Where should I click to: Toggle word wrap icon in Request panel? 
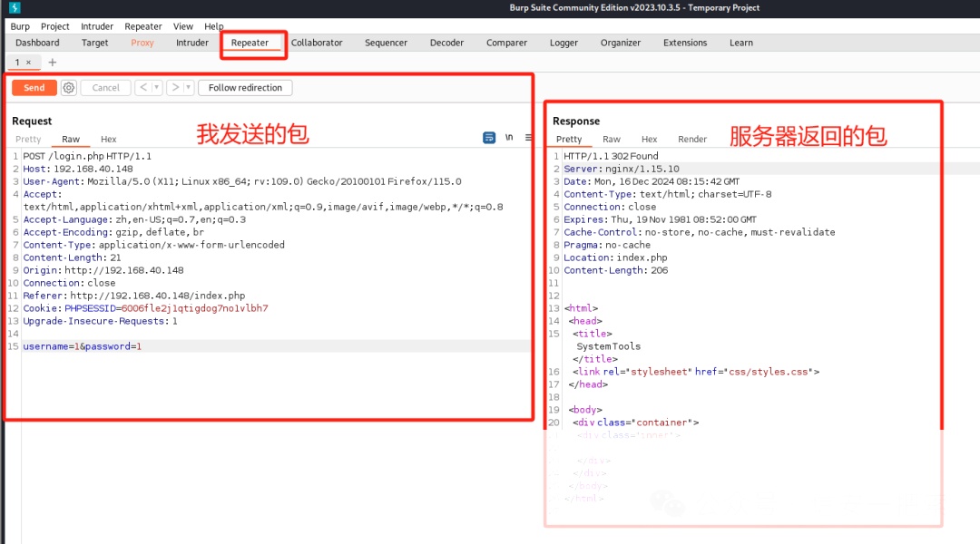(489, 138)
